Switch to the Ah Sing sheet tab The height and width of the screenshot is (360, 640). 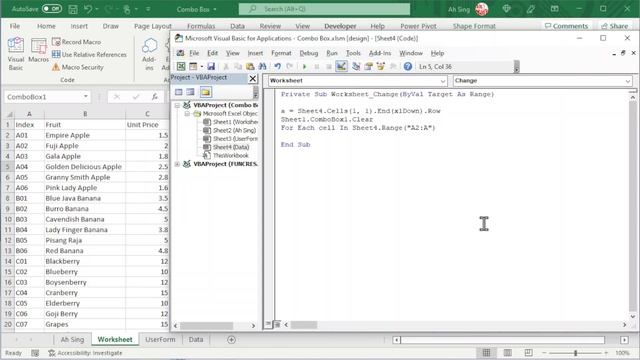(x=72, y=340)
